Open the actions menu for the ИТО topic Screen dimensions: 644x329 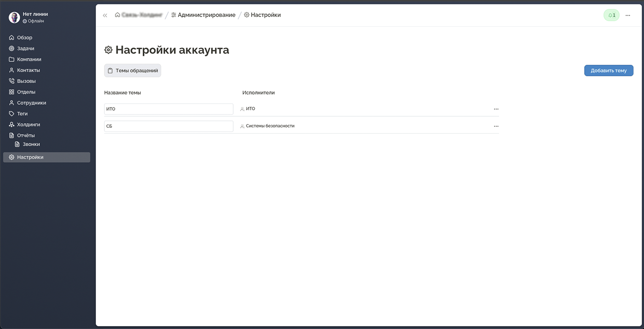click(496, 109)
